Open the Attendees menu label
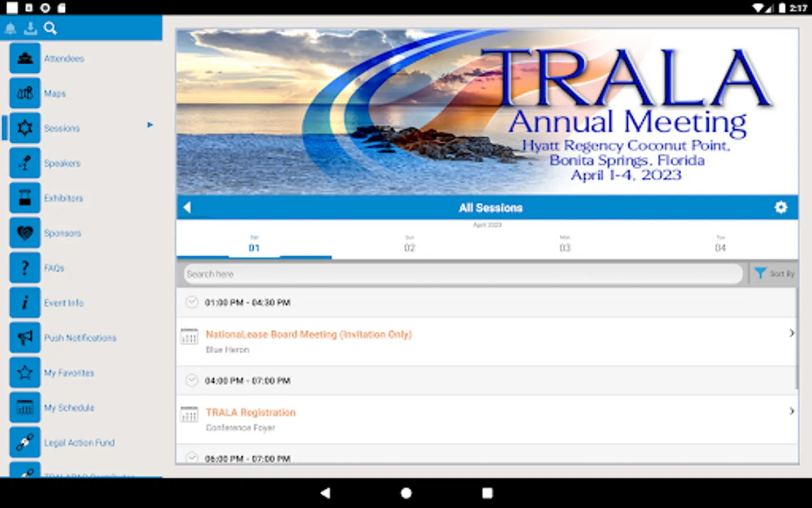The width and height of the screenshot is (812, 508). (x=64, y=58)
